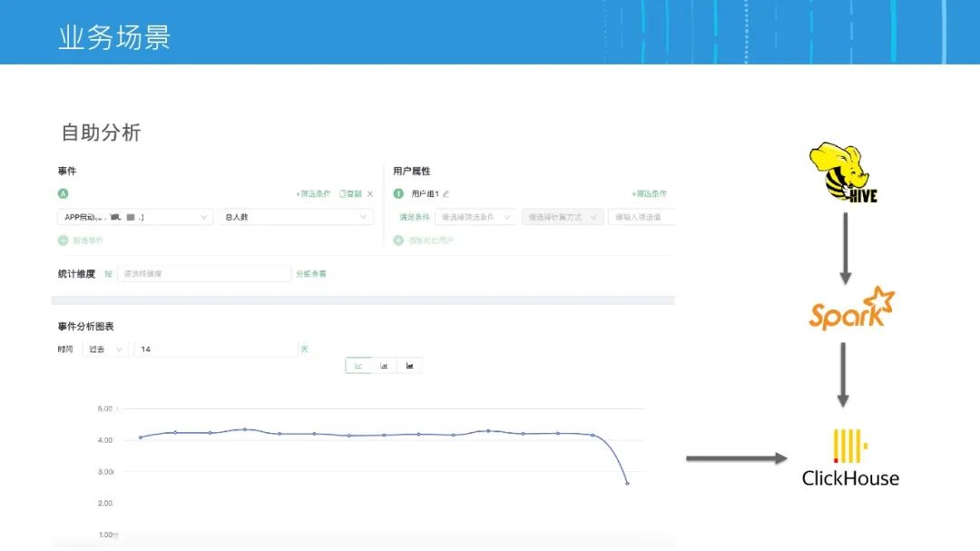Open the APP启动 event dropdown
The width and height of the screenshot is (980, 551).
135,217
